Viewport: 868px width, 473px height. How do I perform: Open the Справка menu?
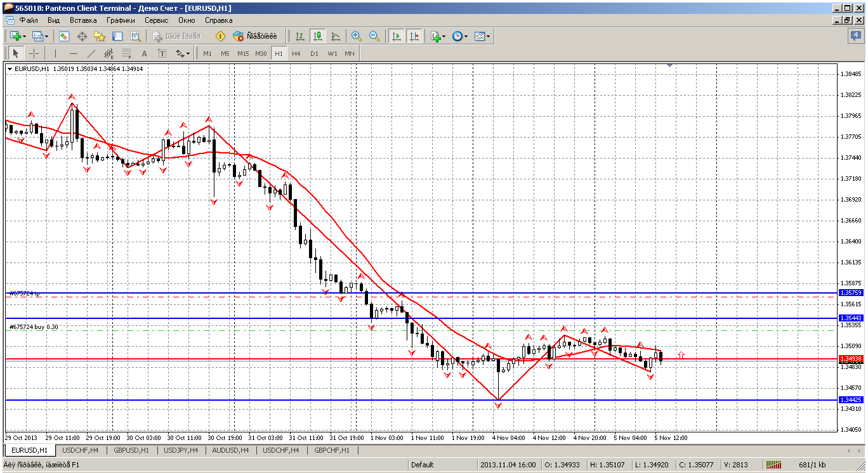click(219, 20)
